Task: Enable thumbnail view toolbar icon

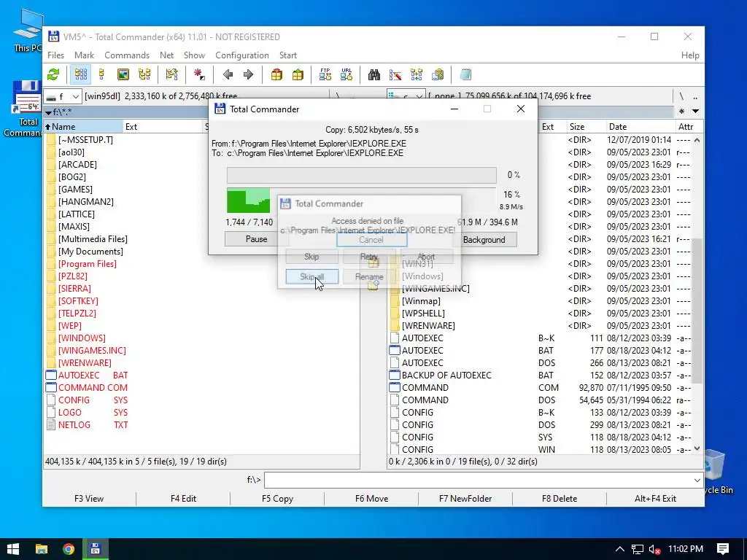Action: coord(123,75)
